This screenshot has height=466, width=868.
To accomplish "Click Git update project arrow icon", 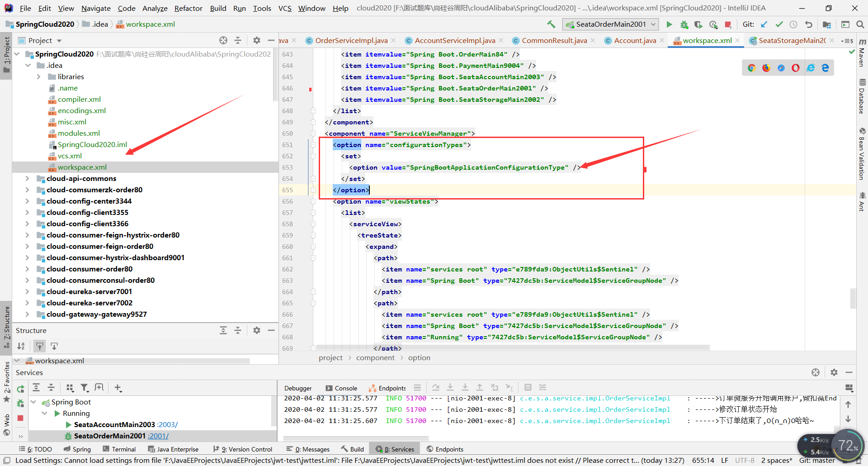I will click(x=764, y=24).
